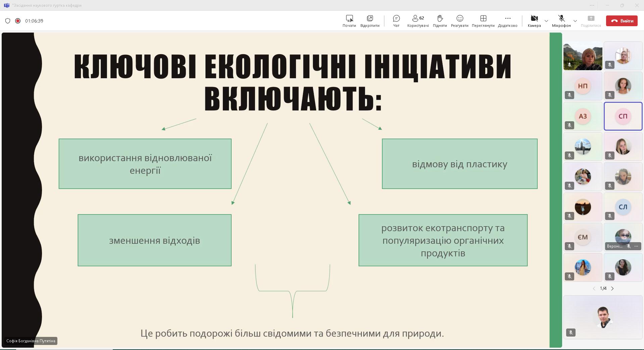This screenshot has width=644, height=350.
Task: Go to previous page of participant gallery
Action: [594, 289]
